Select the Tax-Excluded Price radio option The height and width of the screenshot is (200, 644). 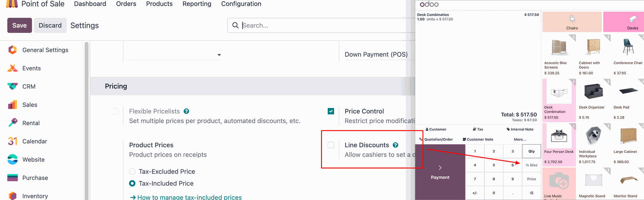[132, 171]
